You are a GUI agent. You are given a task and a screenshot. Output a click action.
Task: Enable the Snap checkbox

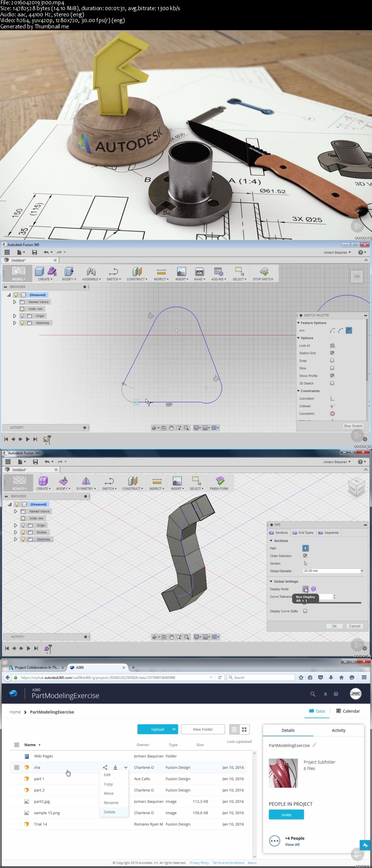[332, 361]
